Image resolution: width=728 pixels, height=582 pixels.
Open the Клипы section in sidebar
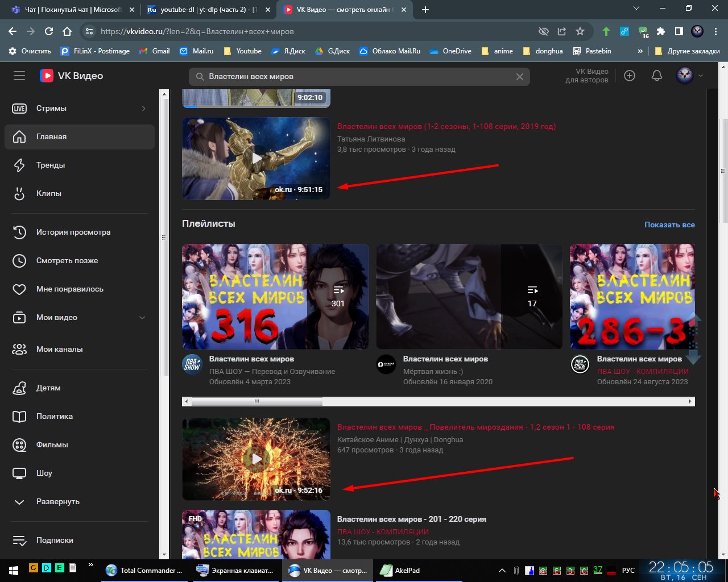49,193
